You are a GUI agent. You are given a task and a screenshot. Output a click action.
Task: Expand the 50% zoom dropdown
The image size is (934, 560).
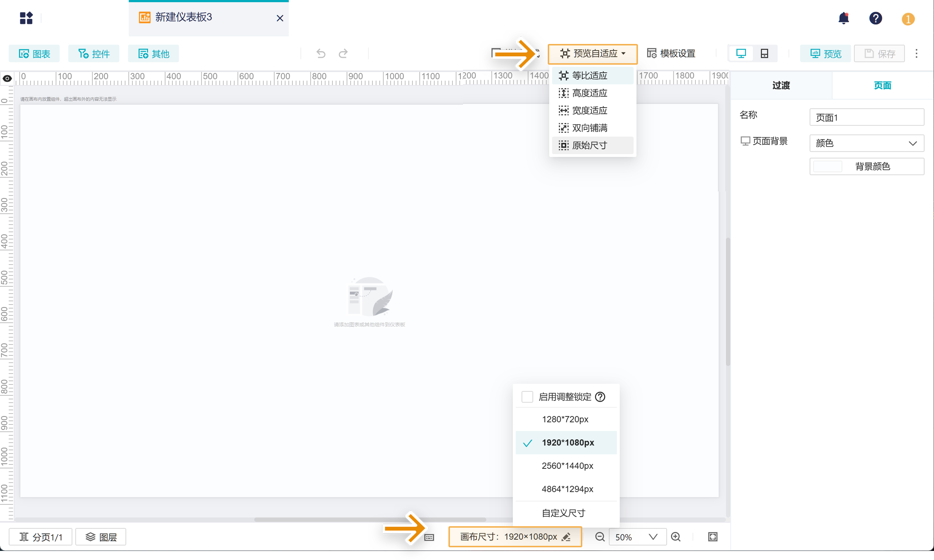coord(653,537)
